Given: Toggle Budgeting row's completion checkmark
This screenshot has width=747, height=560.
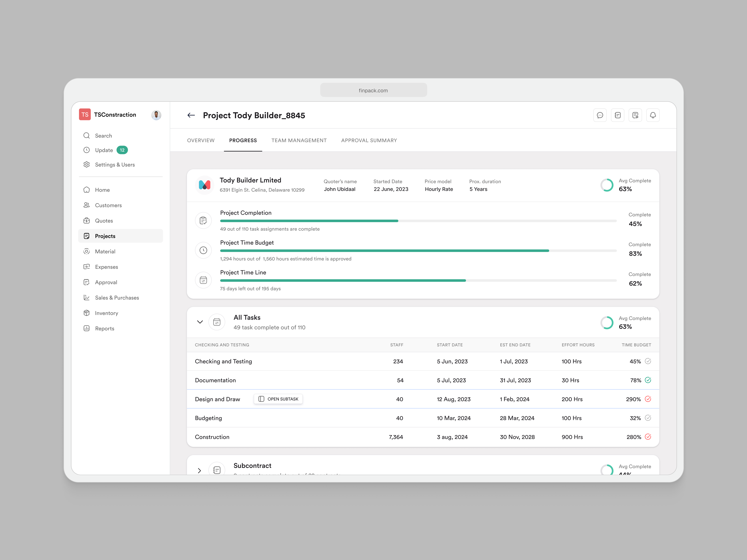Looking at the screenshot, I should [x=648, y=418].
